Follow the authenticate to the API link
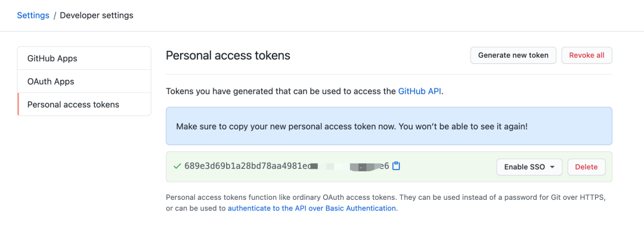Screen dimensions: 644x232 coord(312,208)
